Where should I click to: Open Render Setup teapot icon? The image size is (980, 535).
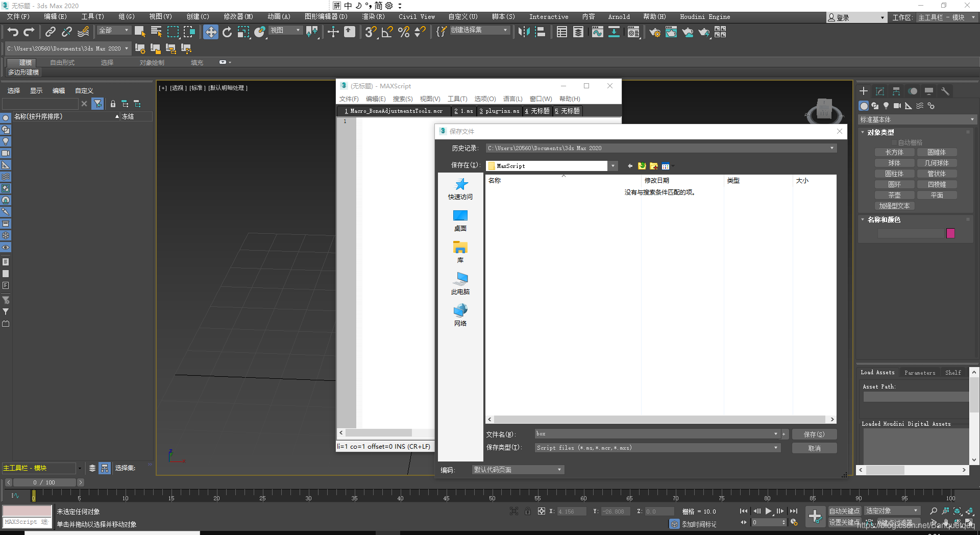click(x=654, y=32)
